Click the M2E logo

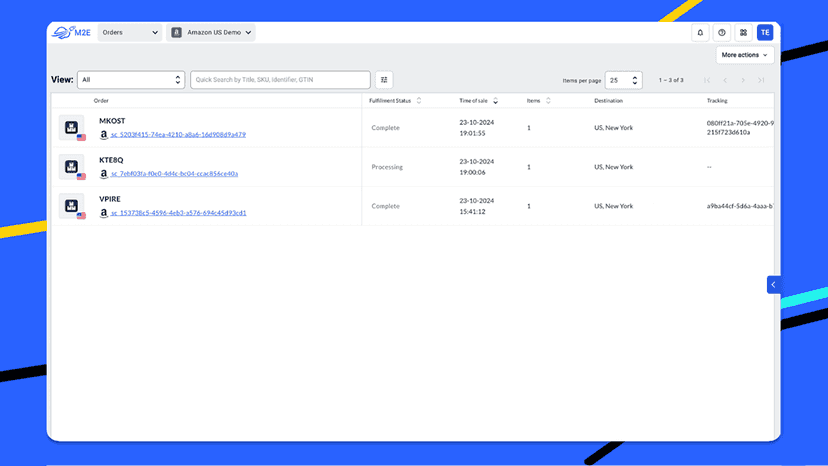[71, 32]
